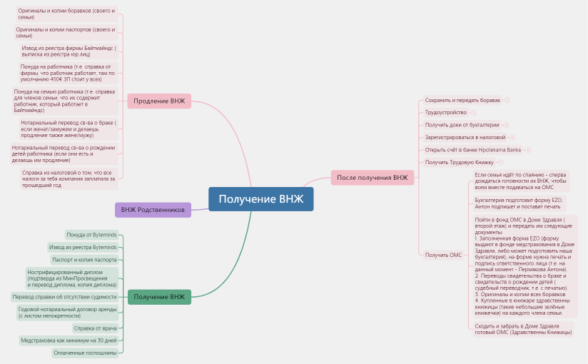Select the 'Понуда от Byteminds' node
The height and width of the screenshot is (364, 588).
(91, 234)
